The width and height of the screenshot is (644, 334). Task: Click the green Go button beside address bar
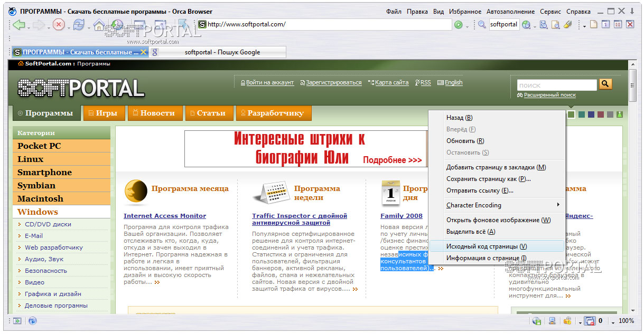coord(459,24)
